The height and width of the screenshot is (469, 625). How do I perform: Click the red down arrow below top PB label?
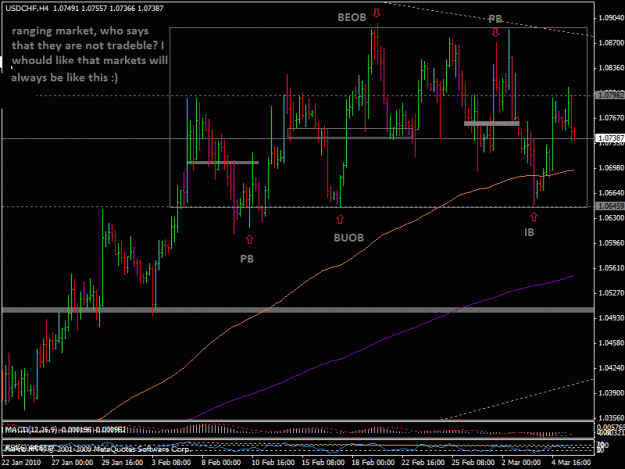pyautogui.click(x=495, y=33)
